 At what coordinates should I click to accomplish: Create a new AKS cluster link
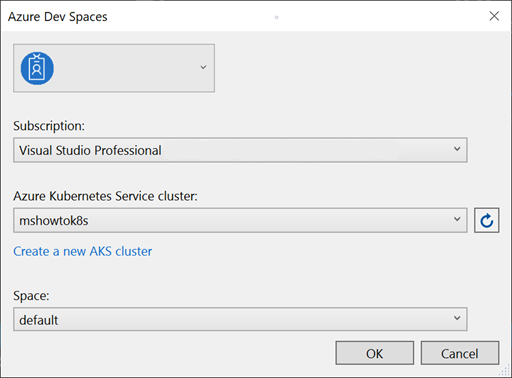click(x=83, y=251)
